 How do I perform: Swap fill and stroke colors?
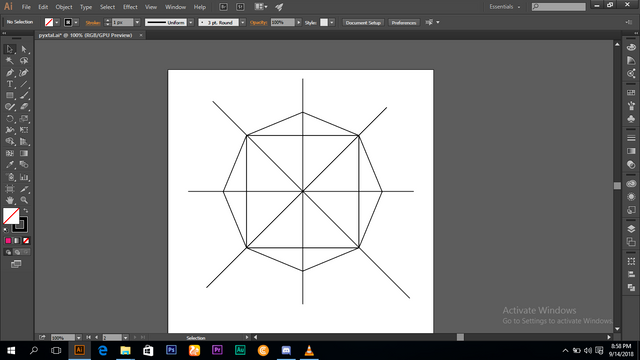[26, 211]
